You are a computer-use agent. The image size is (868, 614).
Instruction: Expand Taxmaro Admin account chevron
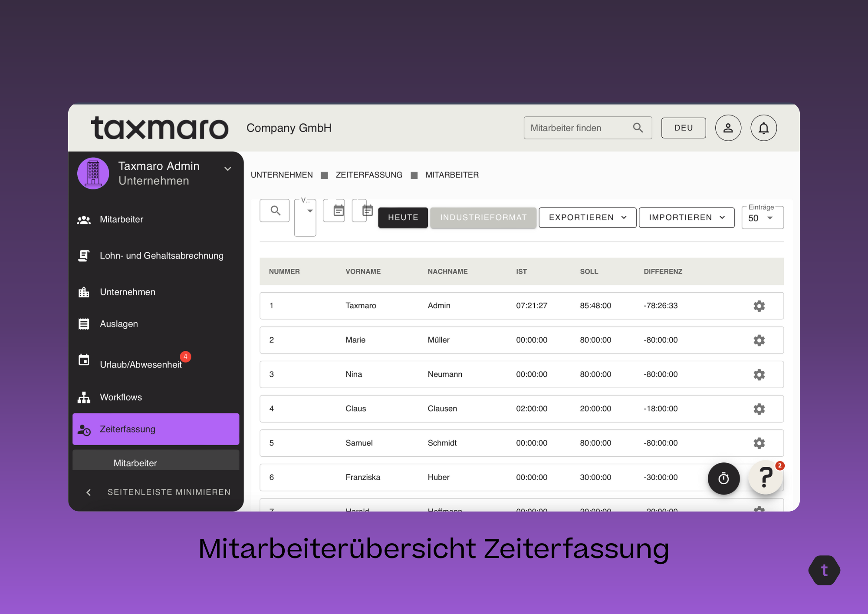click(x=227, y=169)
